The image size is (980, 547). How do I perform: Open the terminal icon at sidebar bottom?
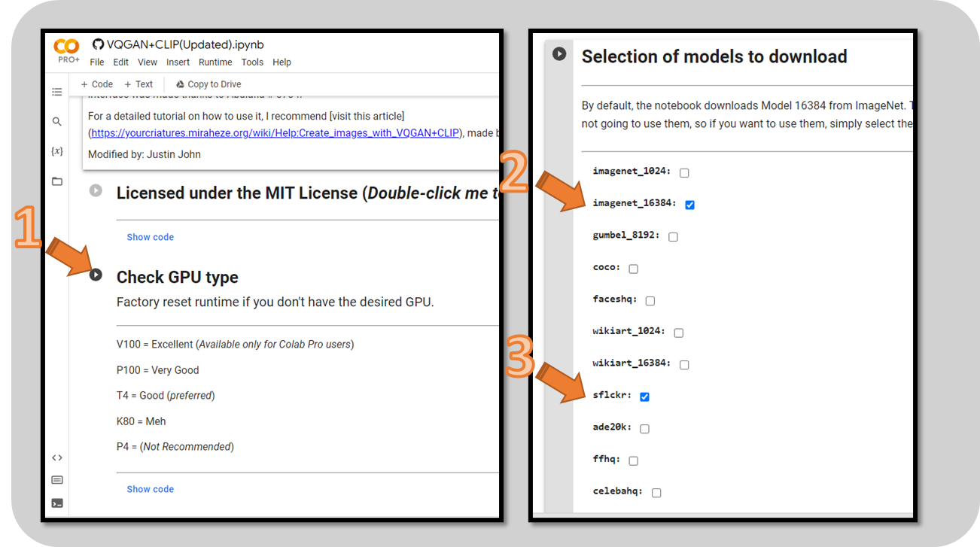pos(57,503)
